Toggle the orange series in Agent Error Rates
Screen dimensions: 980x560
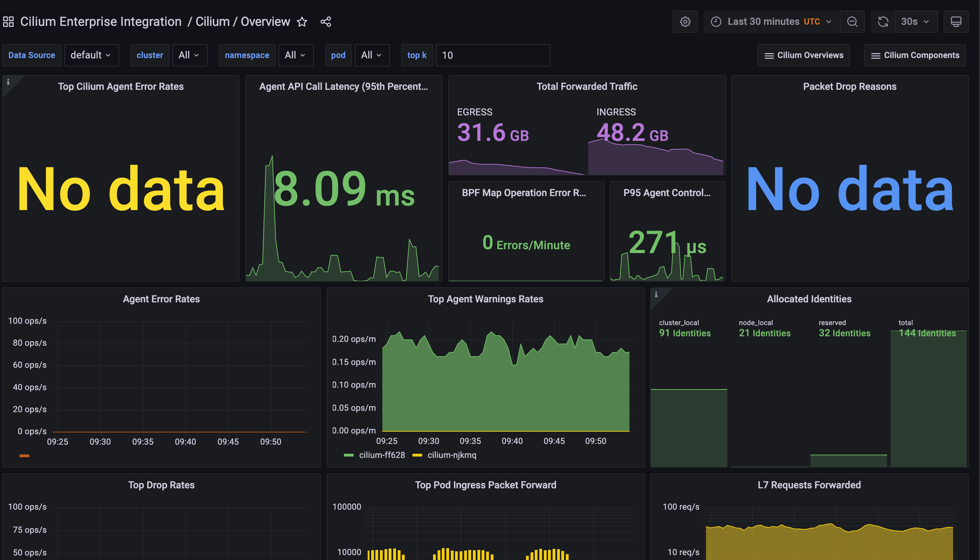coord(24,456)
